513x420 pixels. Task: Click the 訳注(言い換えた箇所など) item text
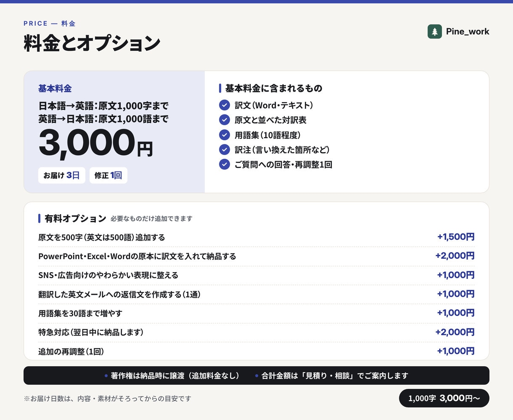coord(282,150)
